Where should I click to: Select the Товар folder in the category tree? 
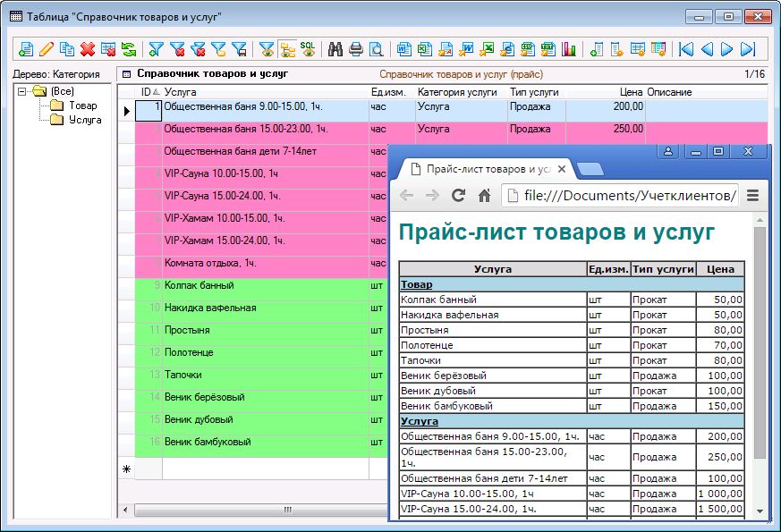(82, 106)
